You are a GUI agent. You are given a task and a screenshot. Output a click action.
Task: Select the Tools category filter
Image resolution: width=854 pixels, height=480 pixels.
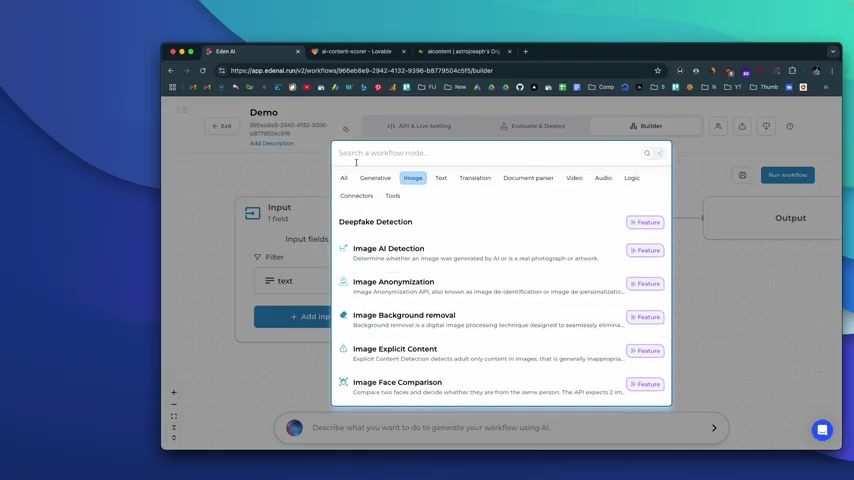pyautogui.click(x=393, y=196)
